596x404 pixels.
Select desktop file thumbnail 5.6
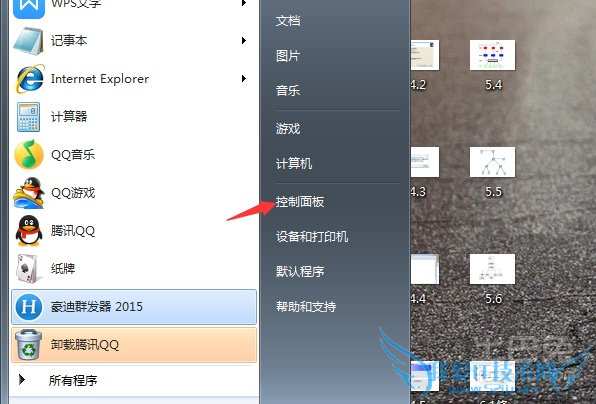[x=492, y=269]
